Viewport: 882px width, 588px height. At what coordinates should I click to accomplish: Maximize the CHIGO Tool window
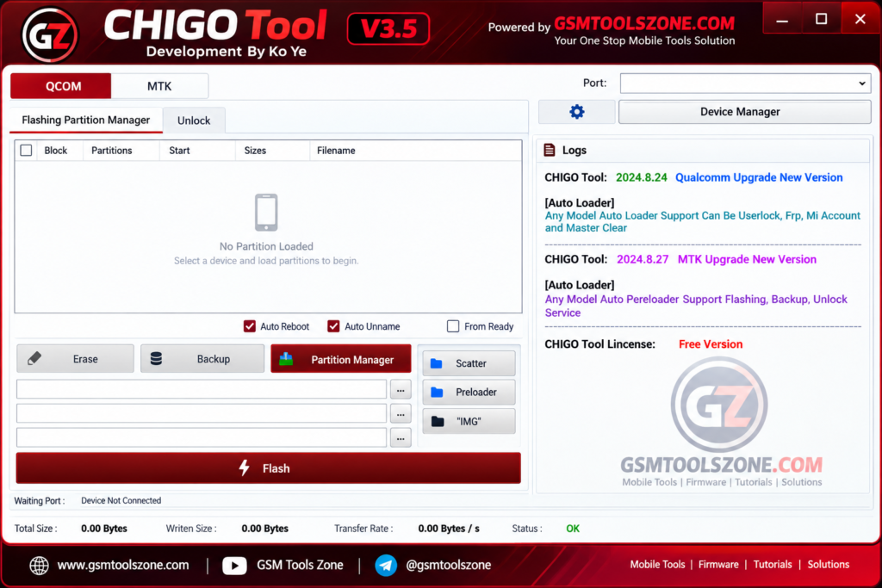click(821, 19)
